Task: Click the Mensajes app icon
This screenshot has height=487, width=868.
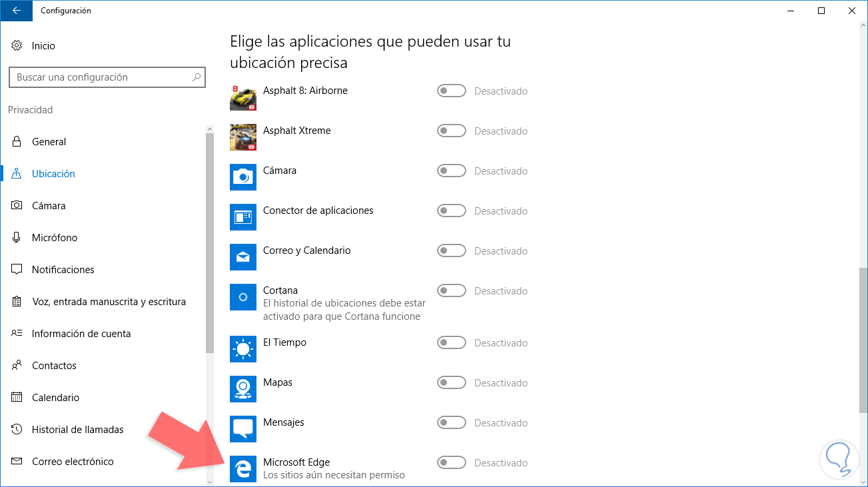Action: (243, 429)
